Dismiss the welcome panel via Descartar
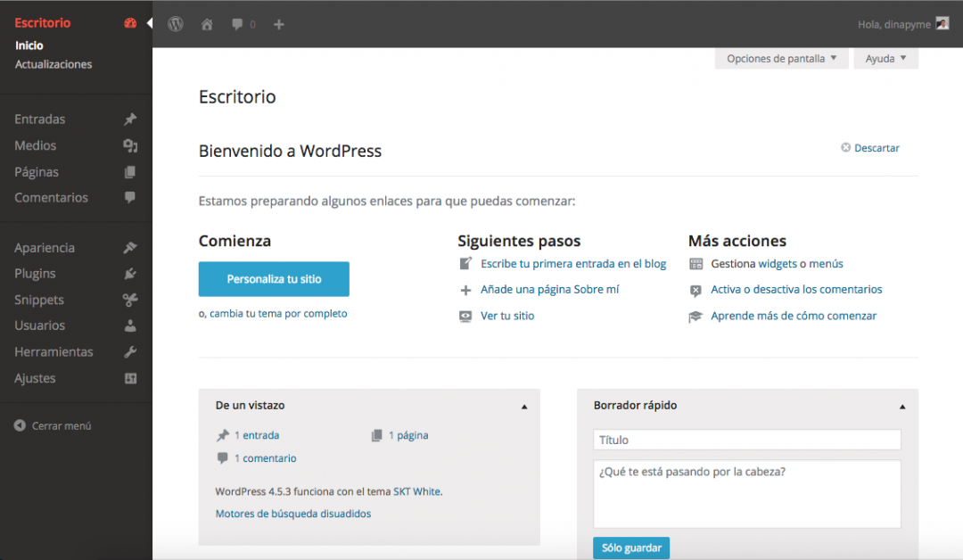Screen dimensions: 963x560 click(x=870, y=147)
